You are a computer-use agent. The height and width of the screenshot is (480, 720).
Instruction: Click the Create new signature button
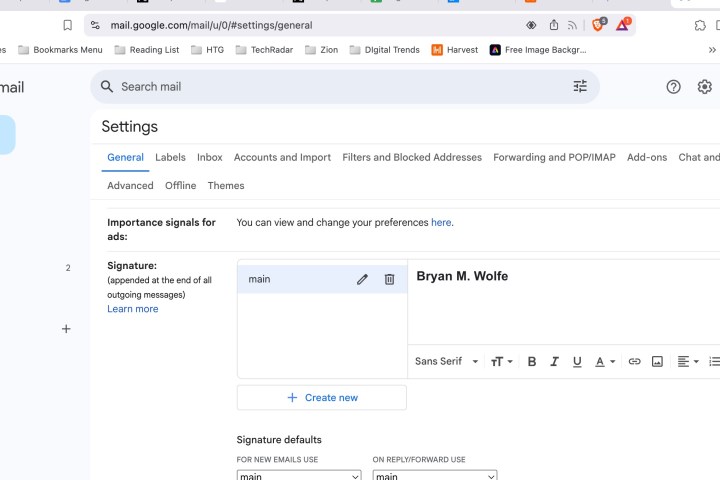[x=322, y=397]
